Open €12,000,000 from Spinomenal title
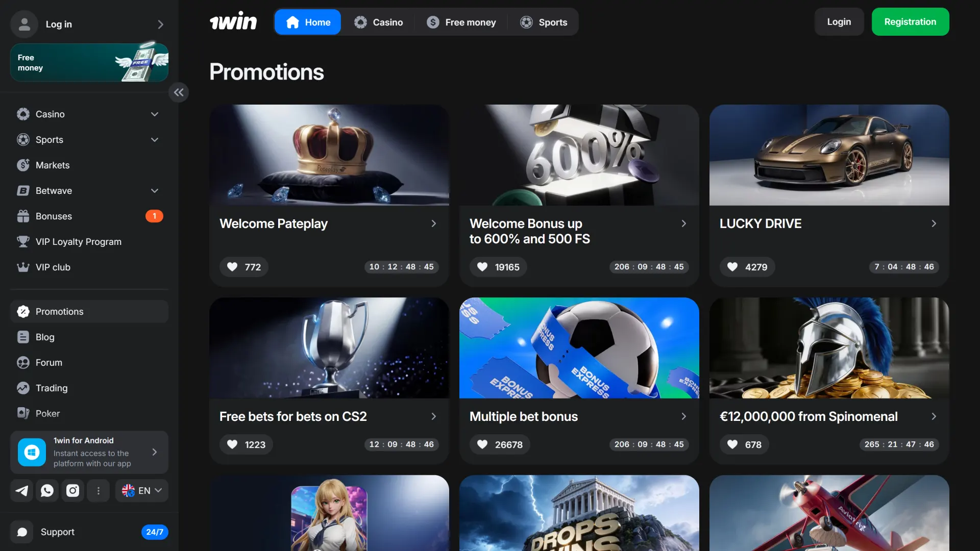980x551 pixels. [808, 416]
